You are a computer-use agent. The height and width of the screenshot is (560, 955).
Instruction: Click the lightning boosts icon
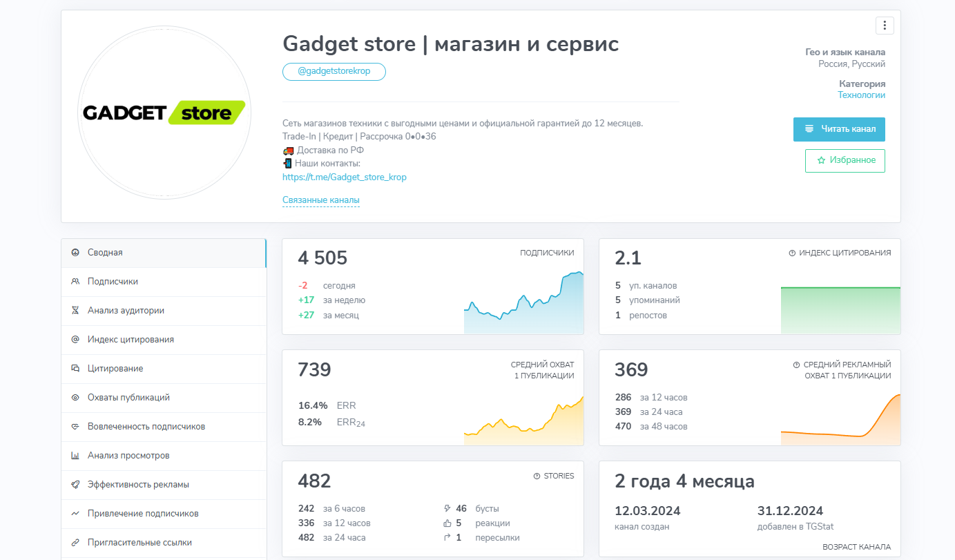pyautogui.click(x=447, y=508)
